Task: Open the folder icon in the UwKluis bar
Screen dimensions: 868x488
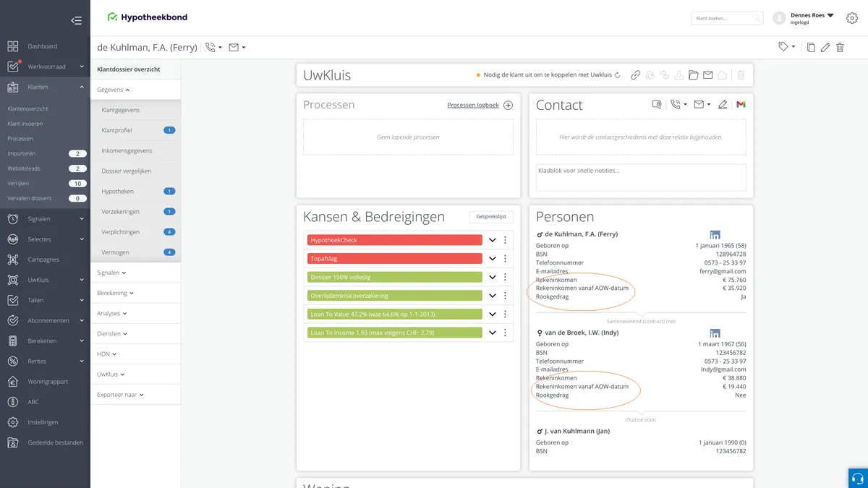Action: coord(693,74)
